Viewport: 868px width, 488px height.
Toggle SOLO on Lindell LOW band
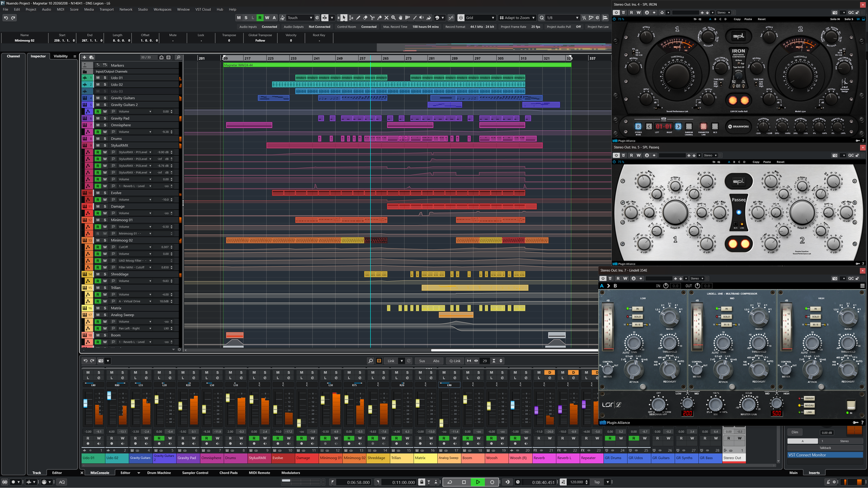pos(637,317)
